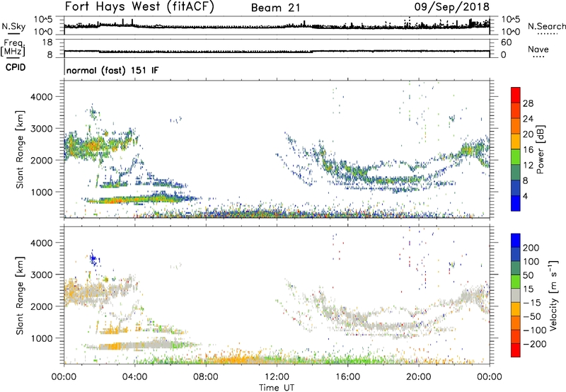This screenshot has height=392, width=566.
Task: Click the 'Slant Range [km]' label of power panel
Action: tap(20, 149)
